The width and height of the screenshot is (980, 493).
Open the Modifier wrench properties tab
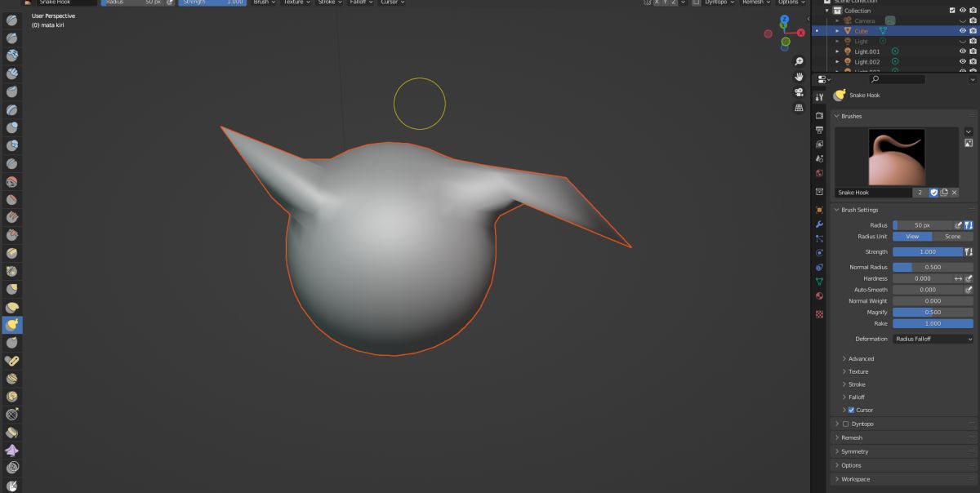819,224
